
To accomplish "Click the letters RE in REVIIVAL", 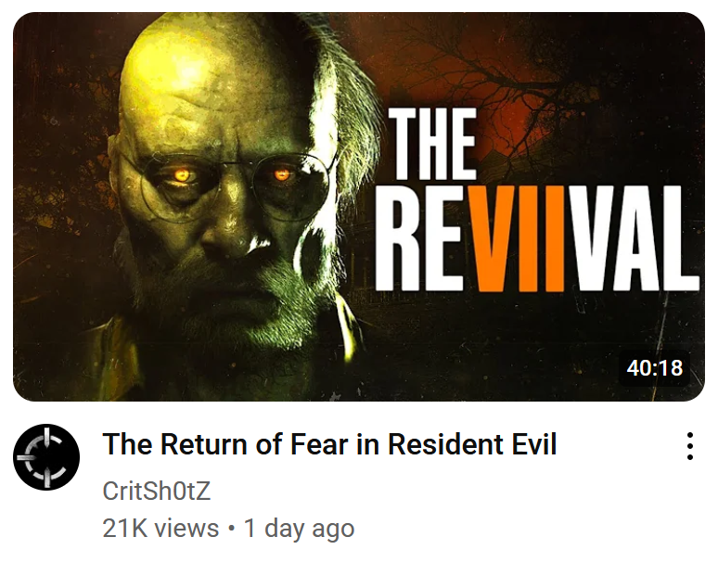I will [x=422, y=238].
